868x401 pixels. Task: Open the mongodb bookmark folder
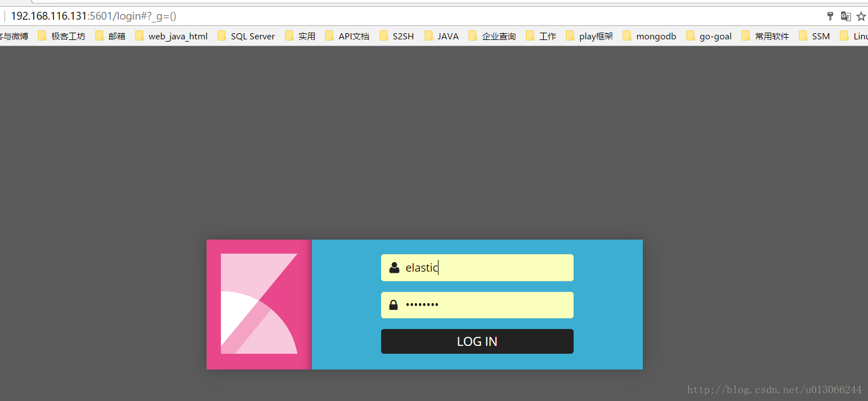click(x=650, y=36)
